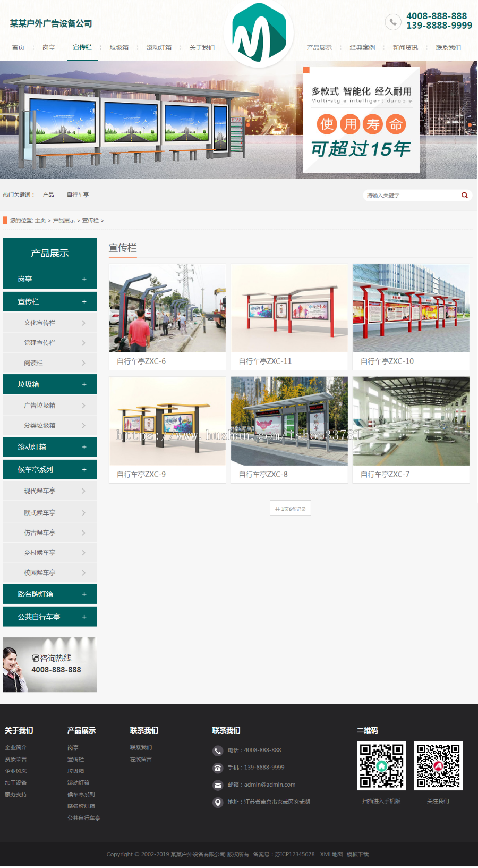478x868 pixels.
Task: Open 新闻资讯 in top navigation
Action: (405, 47)
